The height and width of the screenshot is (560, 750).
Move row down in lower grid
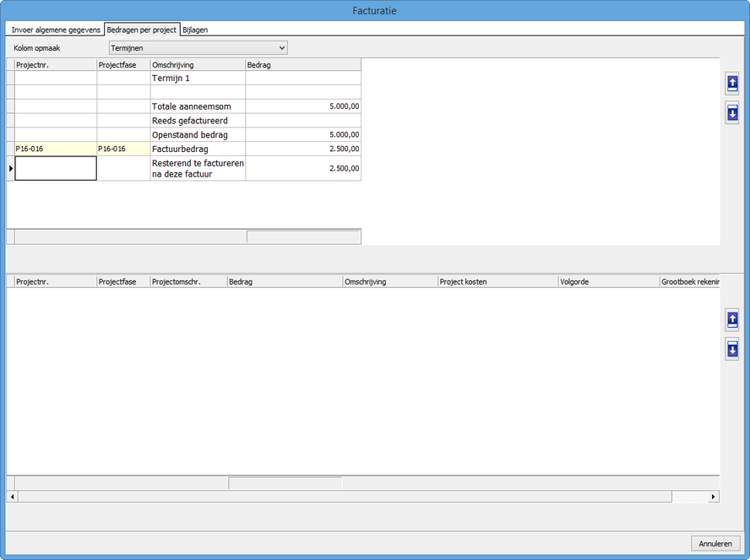coord(731,349)
